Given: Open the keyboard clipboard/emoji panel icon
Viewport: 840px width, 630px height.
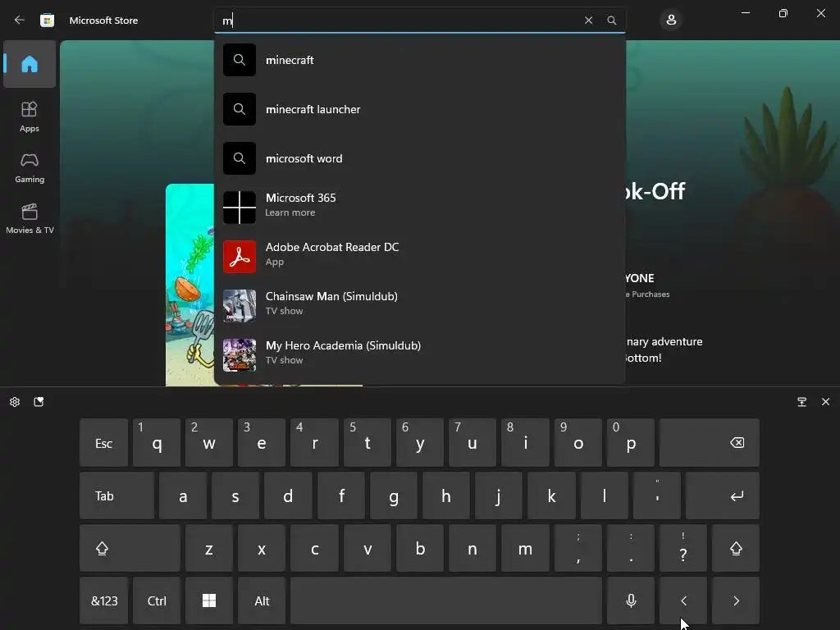Looking at the screenshot, I should coord(39,402).
